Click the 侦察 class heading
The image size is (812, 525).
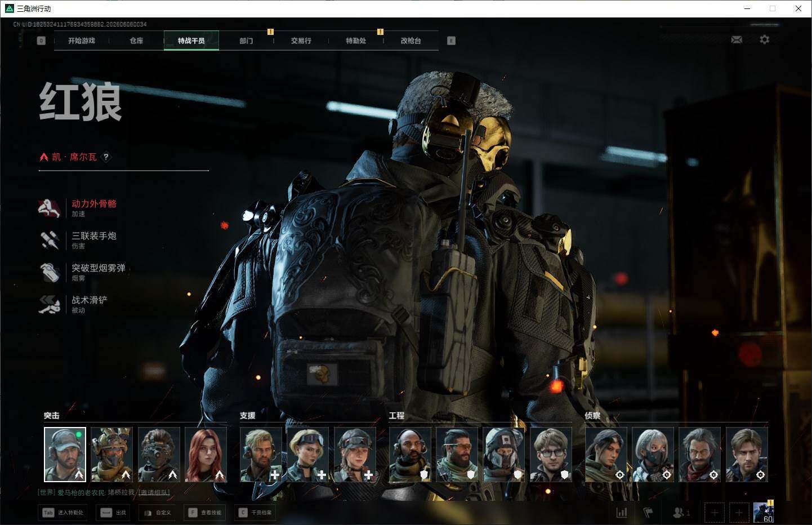click(592, 416)
